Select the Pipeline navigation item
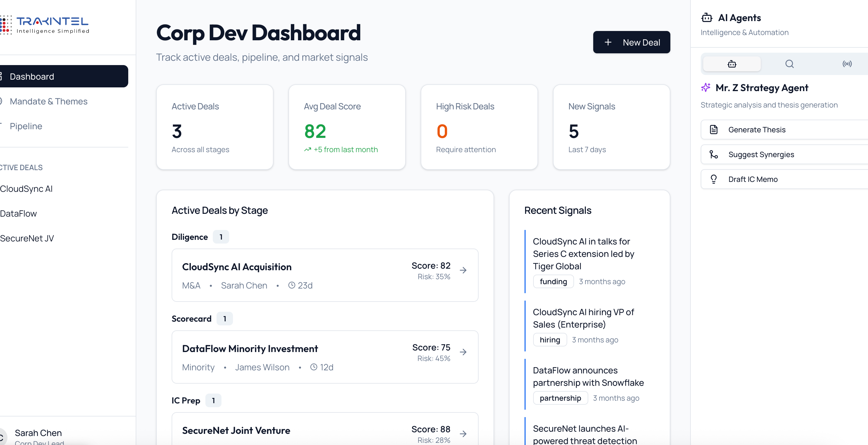The image size is (868, 445). coord(26,126)
